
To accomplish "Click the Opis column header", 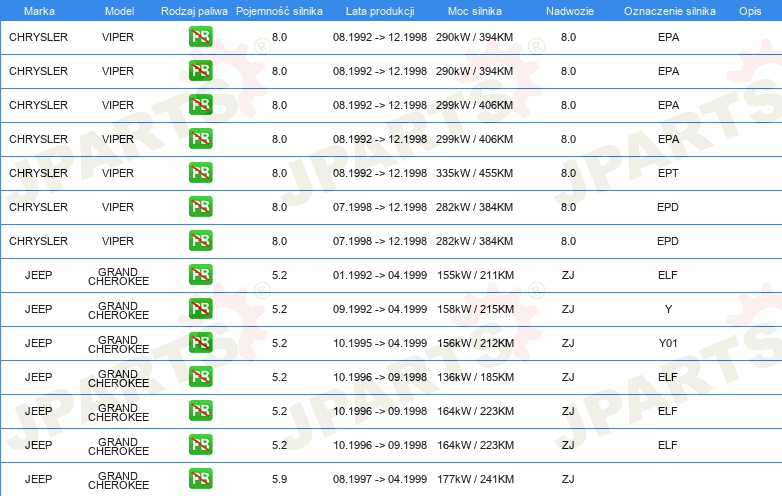I will [750, 11].
